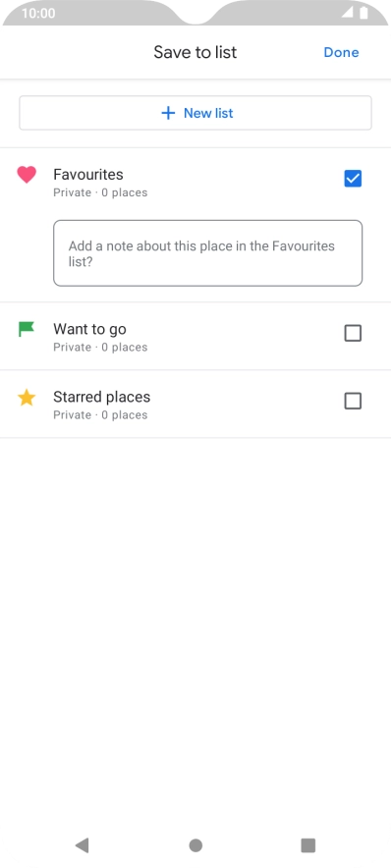391x868 pixels.
Task: Check the Want to go checkbox
Action: coord(353,333)
